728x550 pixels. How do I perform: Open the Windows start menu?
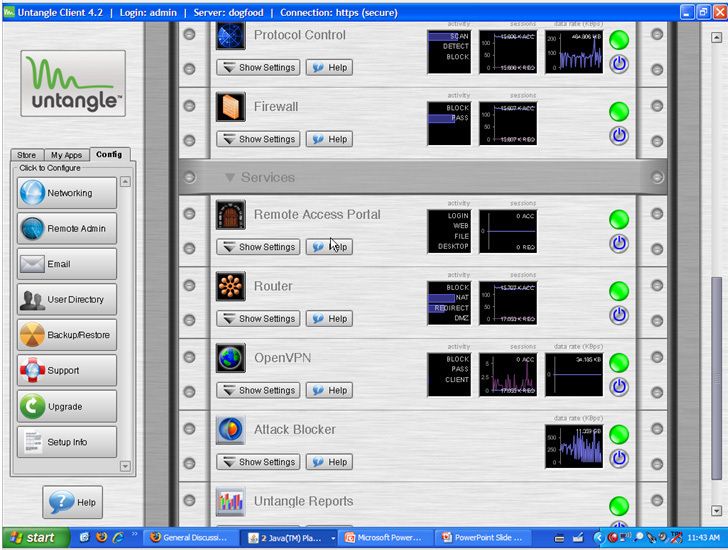click(x=36, y=537)
